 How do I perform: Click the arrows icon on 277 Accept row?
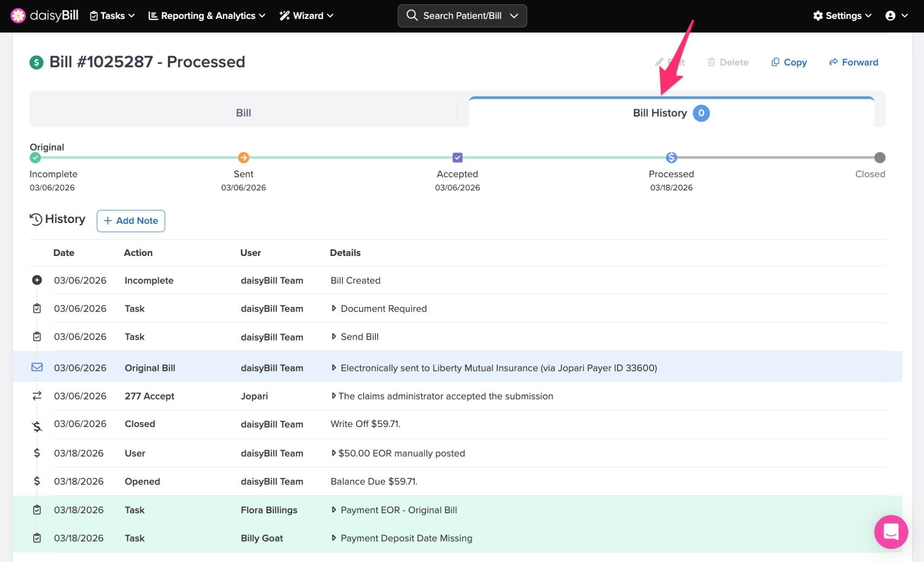[37, 396]
